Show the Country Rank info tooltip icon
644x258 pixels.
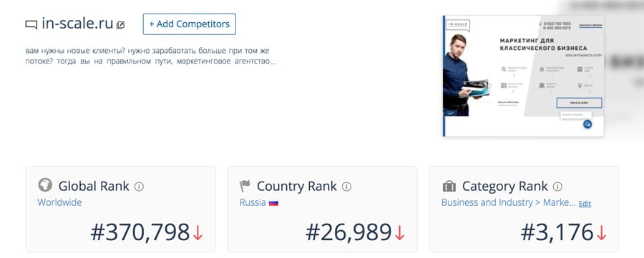pyautogui.click(x=346, y=187)
